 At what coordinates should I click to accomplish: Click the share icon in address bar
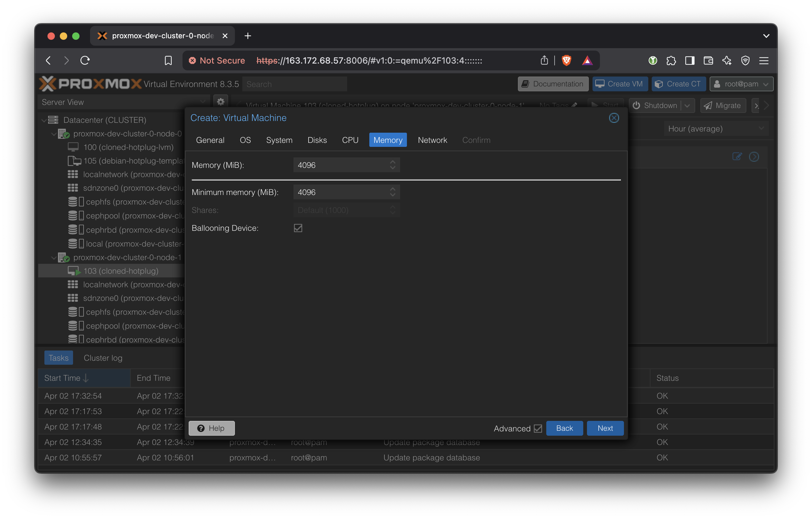[x=544, y=60]
